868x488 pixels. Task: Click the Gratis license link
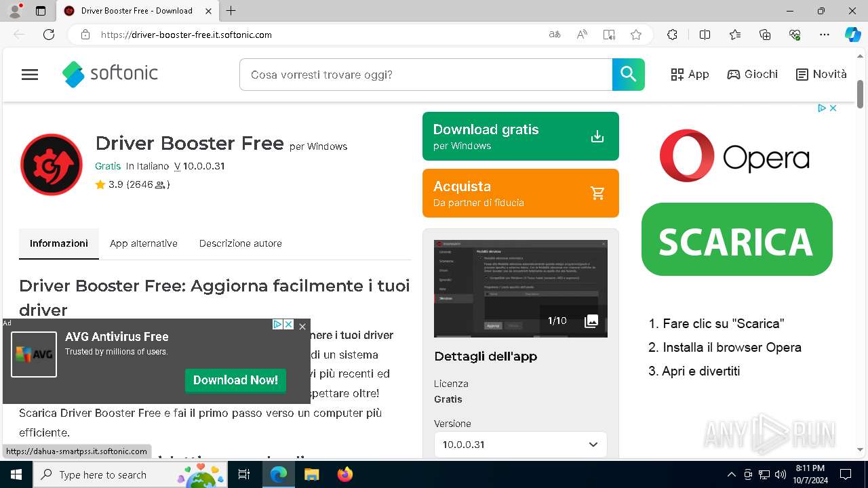point(108,166)
